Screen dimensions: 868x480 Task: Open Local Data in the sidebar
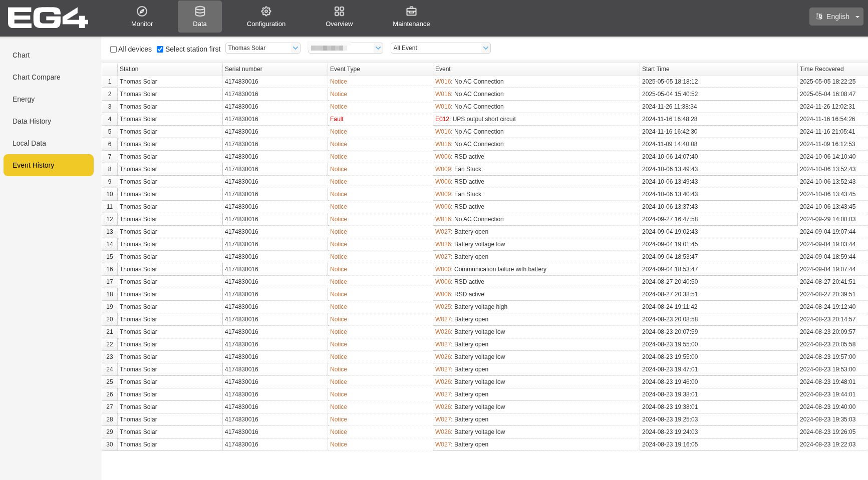tap(29, 143)
